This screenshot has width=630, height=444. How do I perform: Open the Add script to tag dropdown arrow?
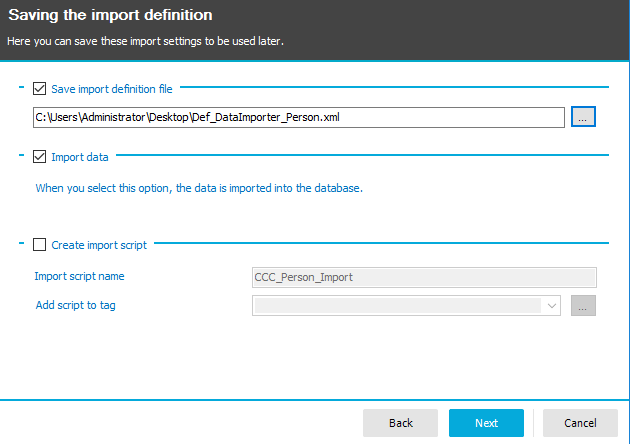coord(551,305)
